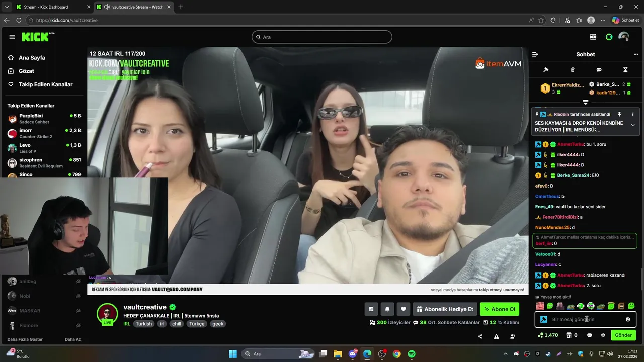This screenshot has height=362, width=644.
Task: Toggle the notification bell button
Action: (387, 309)
